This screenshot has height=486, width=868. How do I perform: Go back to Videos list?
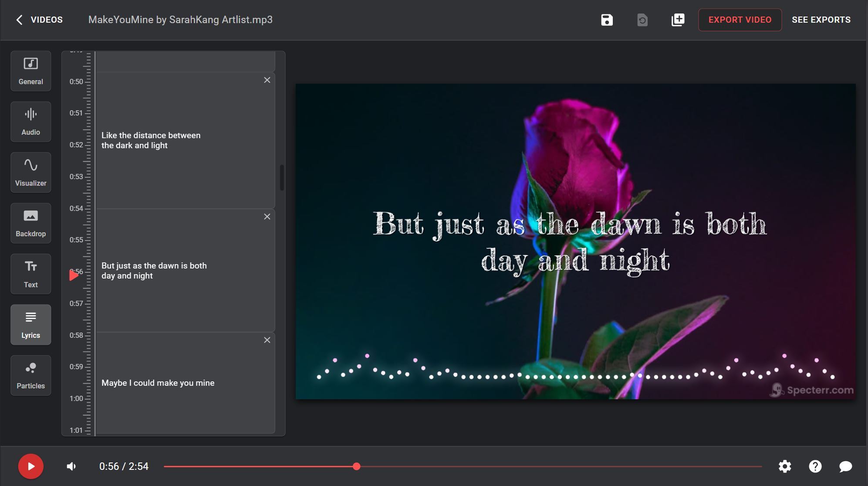(x=39, y=20)
